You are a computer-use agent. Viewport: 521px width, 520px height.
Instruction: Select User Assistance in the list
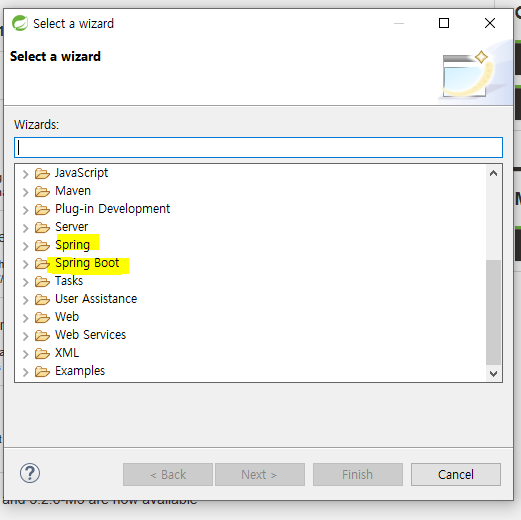coord(96,299)
